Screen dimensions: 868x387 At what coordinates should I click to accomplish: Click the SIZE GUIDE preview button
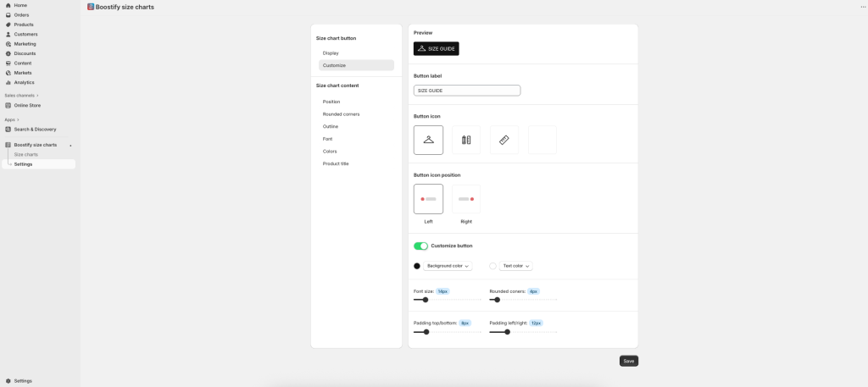437,48
